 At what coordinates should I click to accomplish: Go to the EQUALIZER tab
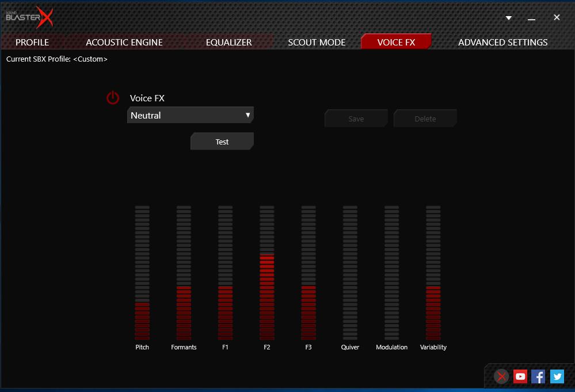tap(229, 42)
